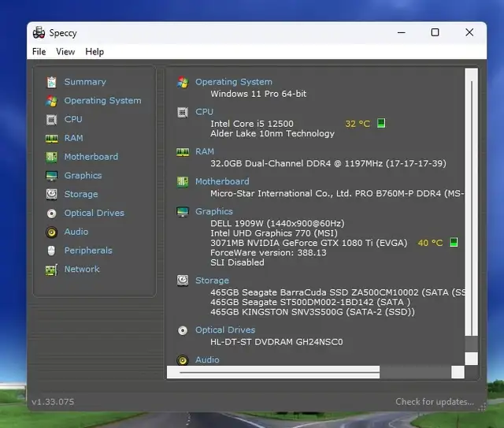Open Graphics section from sidebar
Viewport: 504px width, 428px height.
click(83, 176)
